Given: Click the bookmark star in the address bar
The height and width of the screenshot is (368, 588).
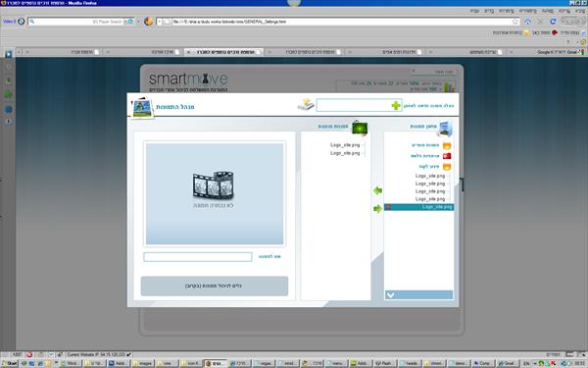Looking at the screenshot, I should coord(515,22).
